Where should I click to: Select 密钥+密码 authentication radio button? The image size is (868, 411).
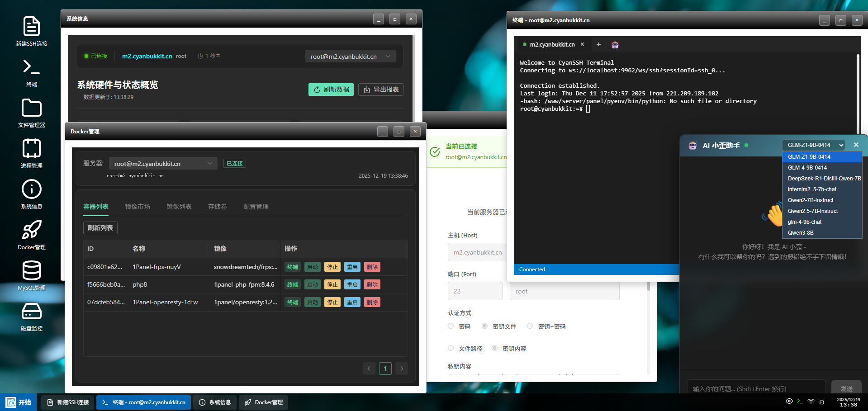[530, 326]
